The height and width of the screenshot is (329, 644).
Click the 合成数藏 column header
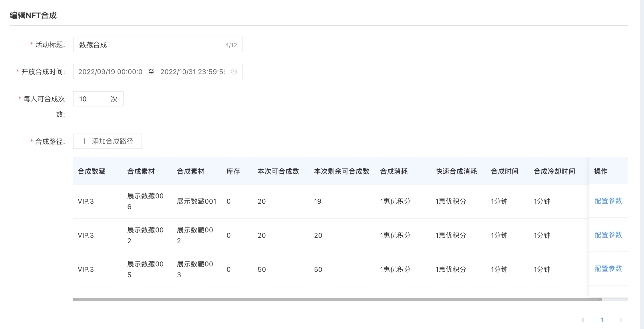coord(92,171)
